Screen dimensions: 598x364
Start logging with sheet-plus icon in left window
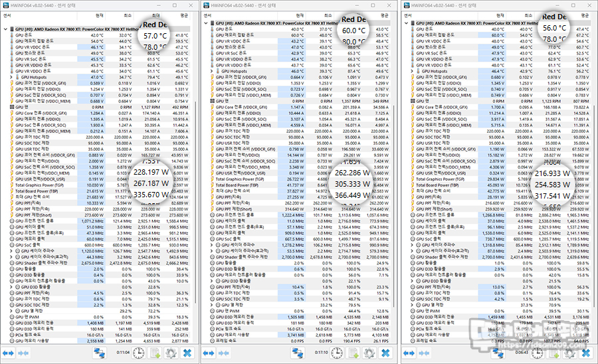click(x=155, y=353)
